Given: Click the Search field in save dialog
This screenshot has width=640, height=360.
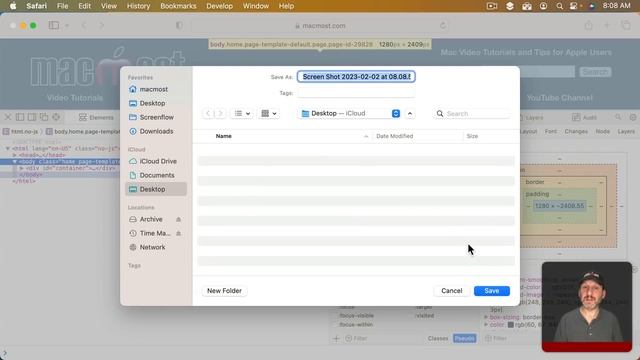Looking at the screenshot, I should [472, 113].
